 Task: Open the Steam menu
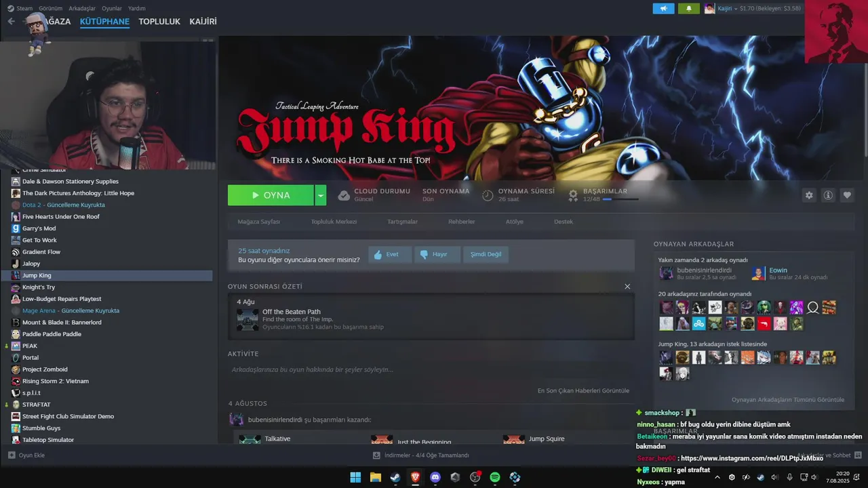click(x=20, y=8)
